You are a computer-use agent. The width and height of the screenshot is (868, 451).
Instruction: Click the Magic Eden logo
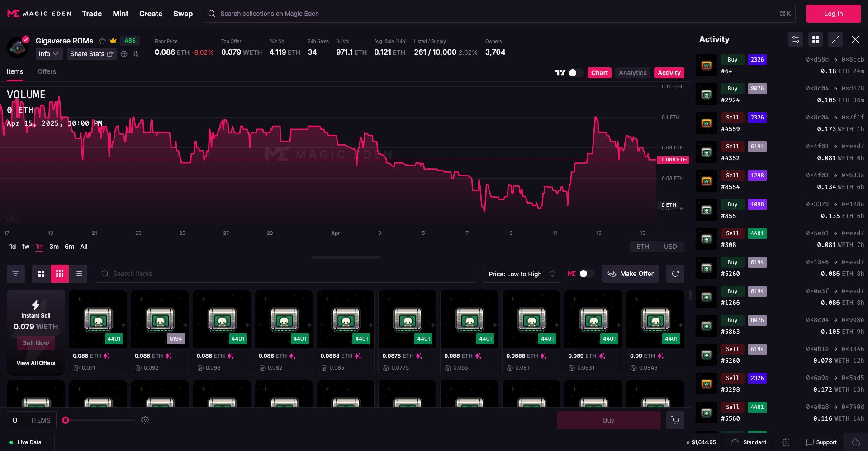click(x=39, y=14)
